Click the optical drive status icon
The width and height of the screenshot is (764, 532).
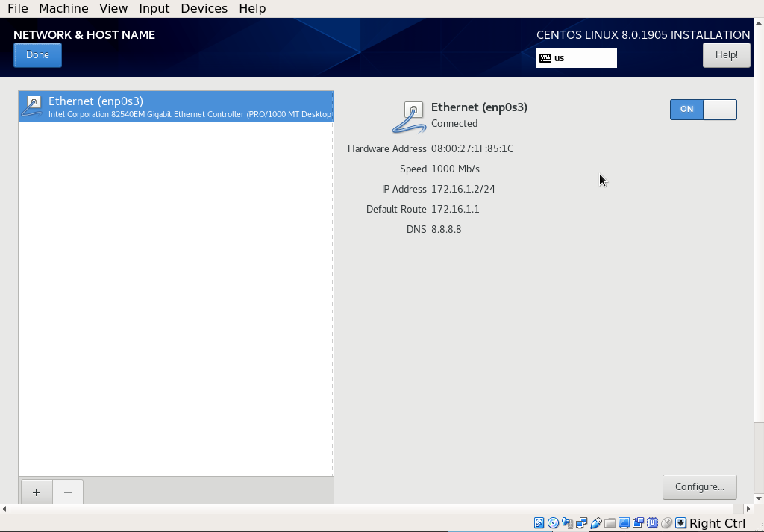554,522
